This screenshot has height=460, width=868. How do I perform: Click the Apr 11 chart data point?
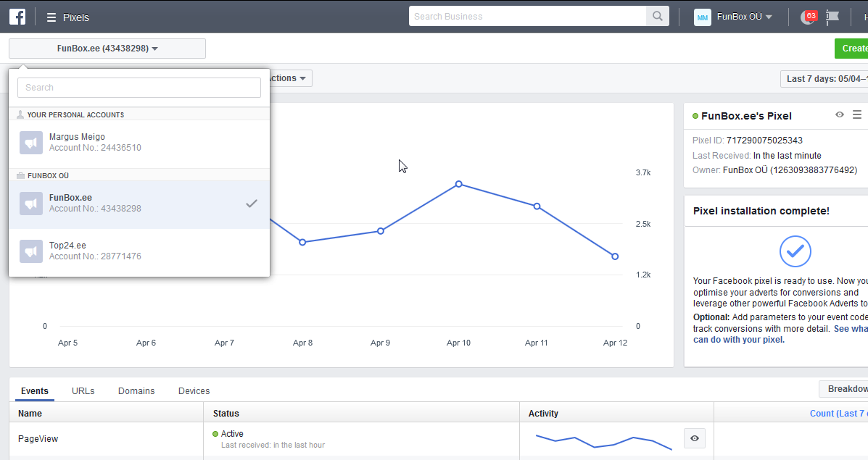pos(537,206)
